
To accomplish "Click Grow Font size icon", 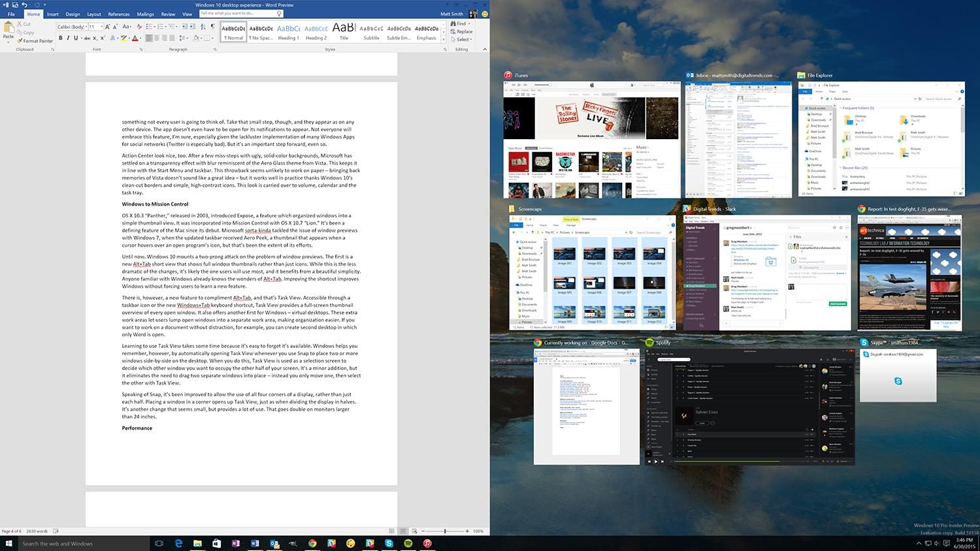I will pyautogui.click(x=107, y=27).
